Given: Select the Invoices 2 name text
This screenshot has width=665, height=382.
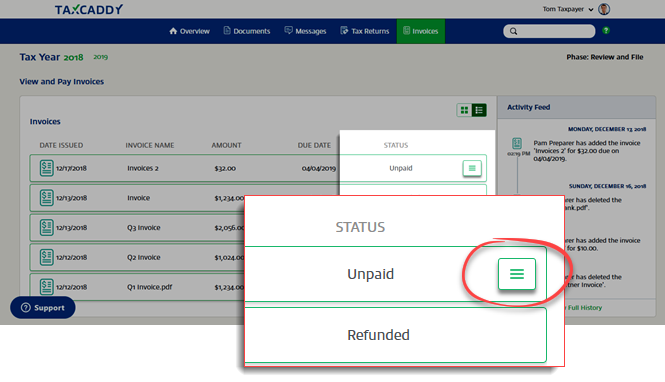Looking at the screenshot, I should pos(143,168).
